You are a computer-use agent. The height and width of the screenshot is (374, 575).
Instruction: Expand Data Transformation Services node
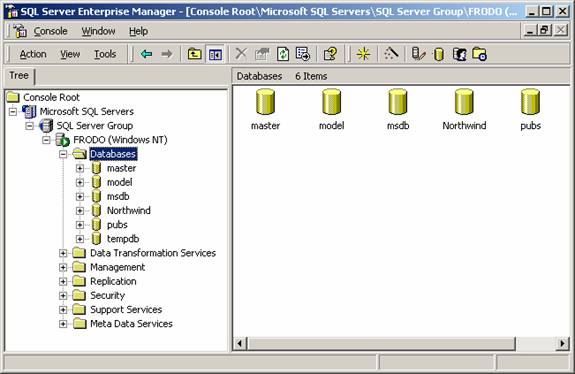(63, 253)
